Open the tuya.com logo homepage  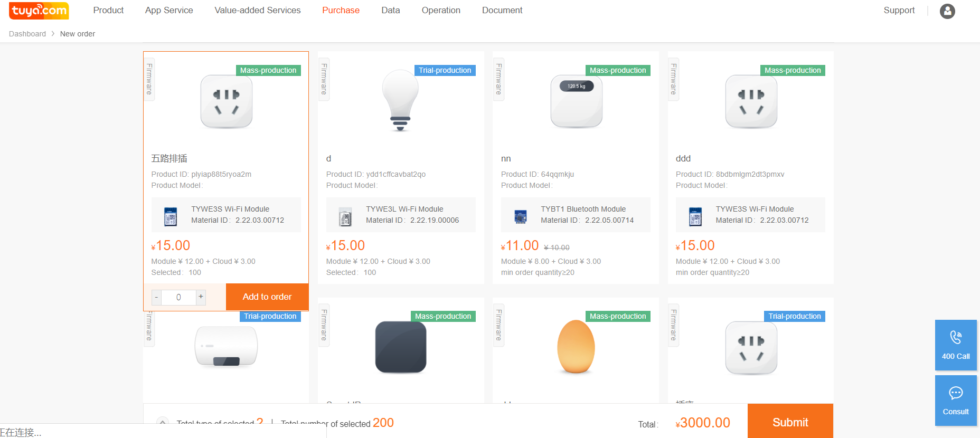pos(39,10)
